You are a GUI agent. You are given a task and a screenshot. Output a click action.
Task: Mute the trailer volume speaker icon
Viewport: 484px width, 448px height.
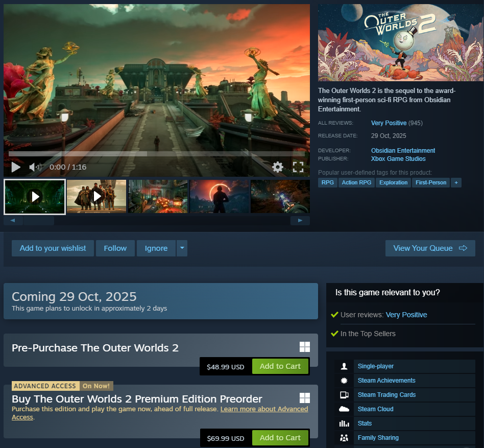click(x=35, y=167)
